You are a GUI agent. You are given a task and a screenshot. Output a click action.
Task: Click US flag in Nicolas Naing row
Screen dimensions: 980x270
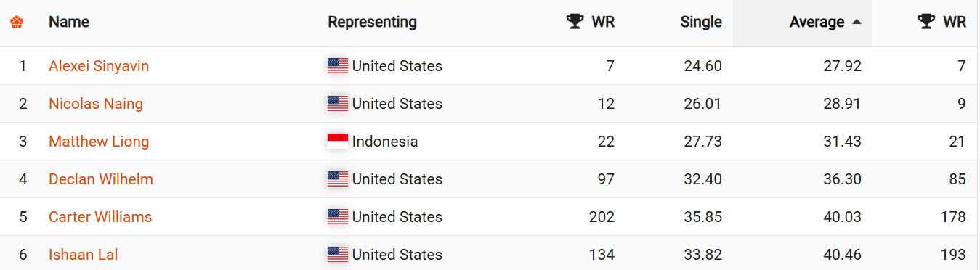338,104
